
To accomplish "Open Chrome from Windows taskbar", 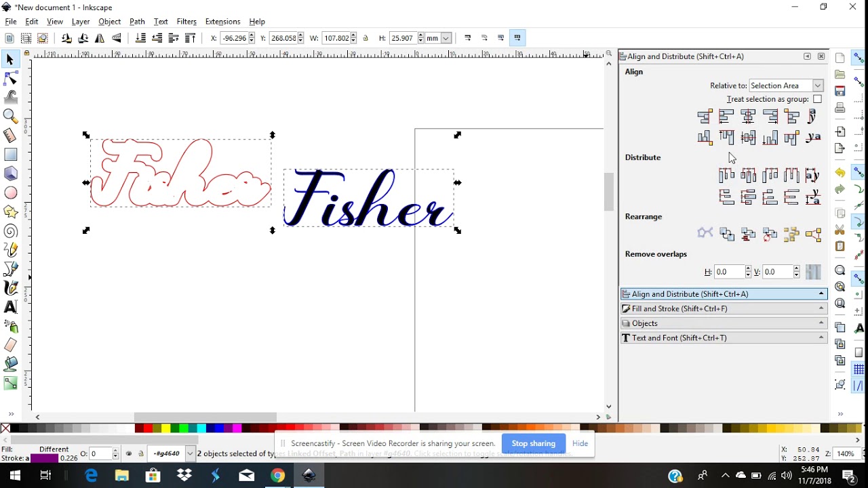I will coord(278,476).
